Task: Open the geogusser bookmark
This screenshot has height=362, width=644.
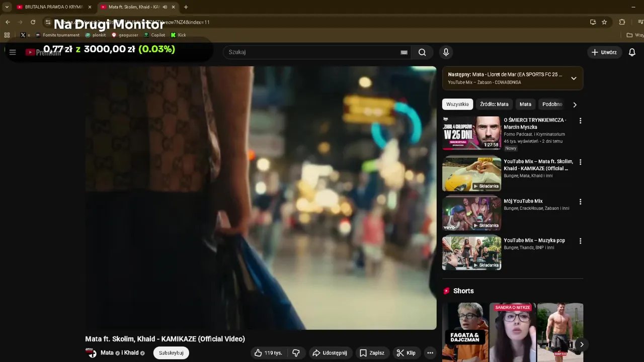Action: tap(125, 35)
